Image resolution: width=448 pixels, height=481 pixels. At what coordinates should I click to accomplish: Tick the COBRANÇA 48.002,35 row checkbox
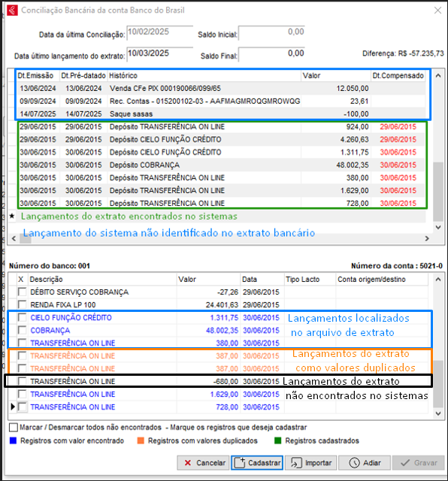(x=22, y=330)
